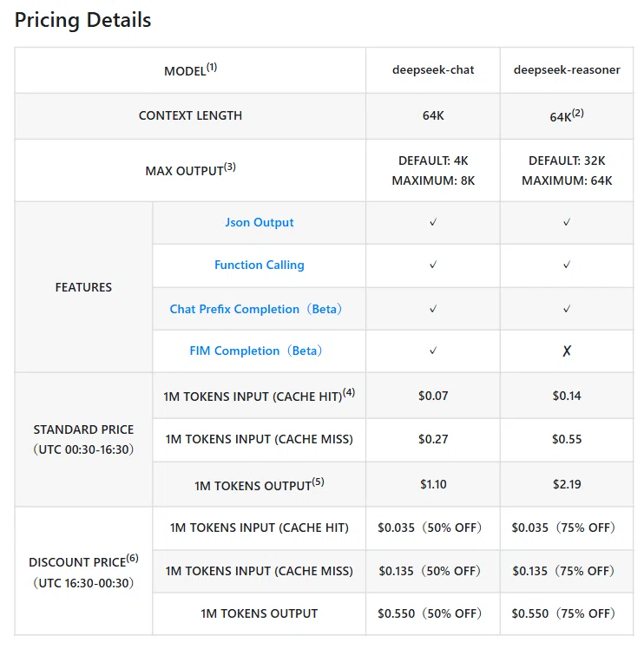644x649 pixels.
Task: Open the FIM Completion (Beta) link
Action: coord(256,351)
